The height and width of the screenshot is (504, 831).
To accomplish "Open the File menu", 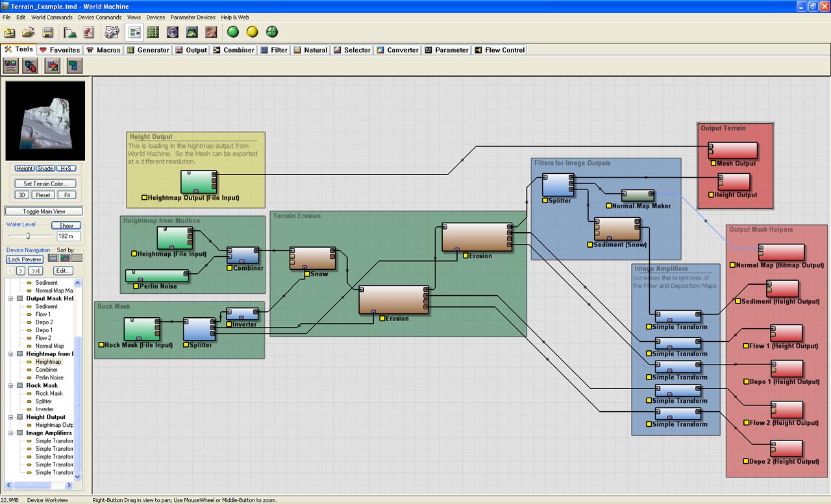I will 6,17.
